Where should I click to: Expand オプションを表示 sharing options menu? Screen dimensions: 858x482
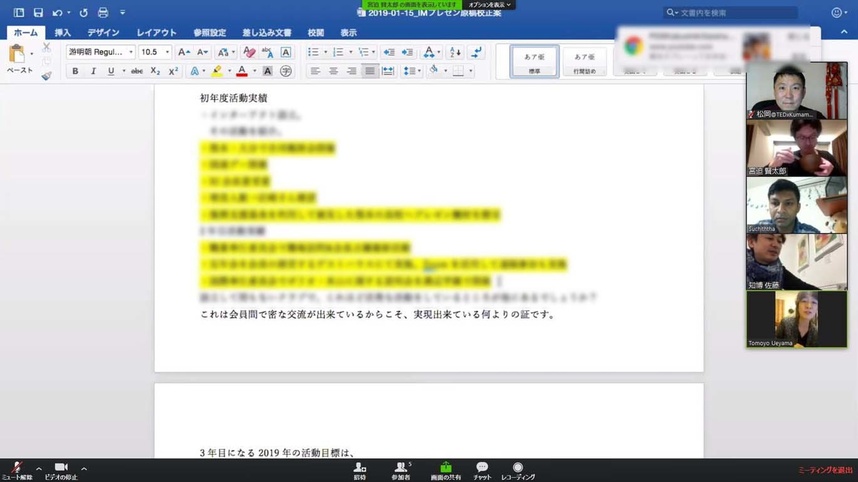click(489, 5)
